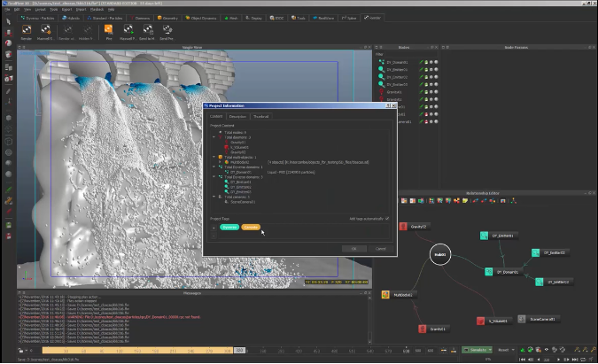Image resolution: width=598 pixels, height=364 pixels.
Task: Click Cancel in the Project Information dialog
Action: (381, 249)
